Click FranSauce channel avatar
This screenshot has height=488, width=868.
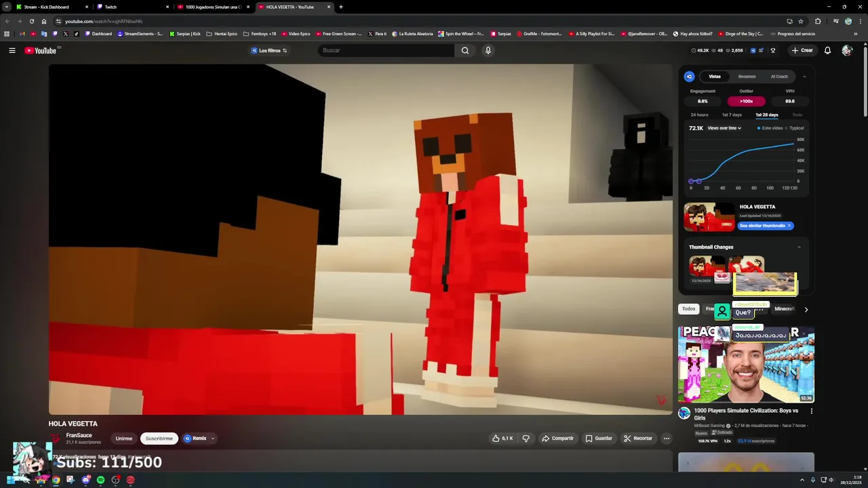(x=55, y=439)
